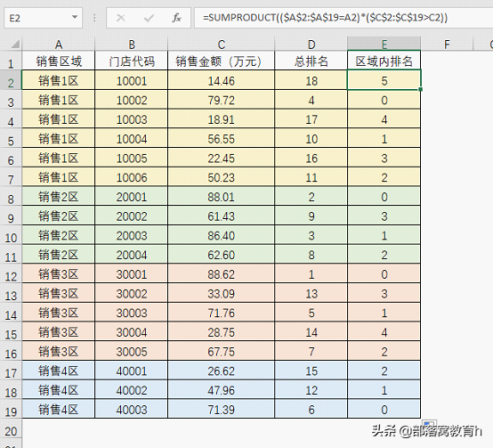This screenshot has width=493, height=448.
Task: Select column D header
Action: pos(311,45)
